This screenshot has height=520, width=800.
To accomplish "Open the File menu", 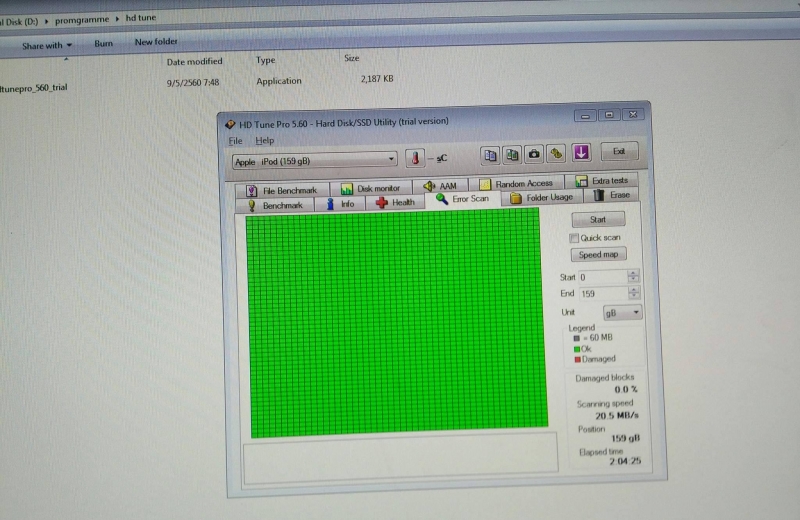I will (x=236, y=141).
